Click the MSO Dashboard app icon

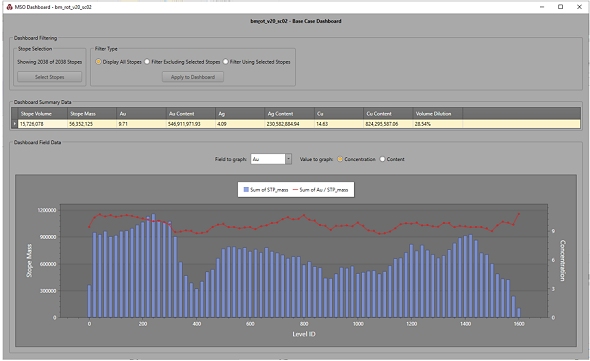[x=9, y=7]
